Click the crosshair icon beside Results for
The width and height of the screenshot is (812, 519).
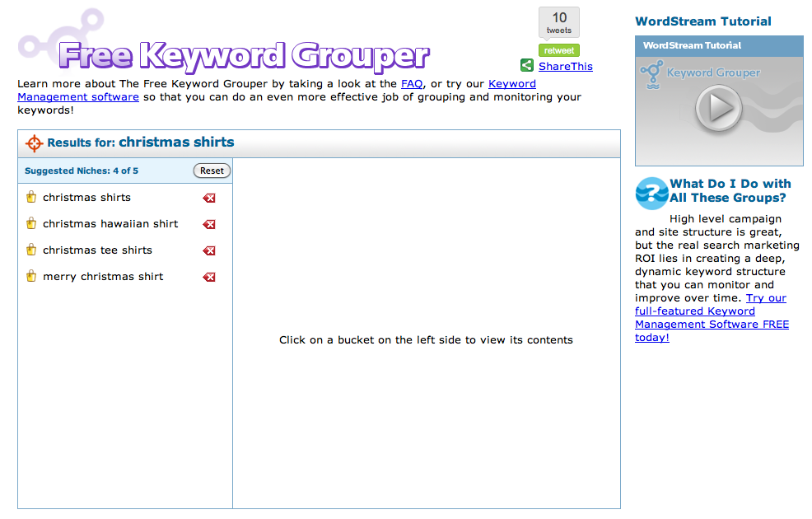pyautogui.click(x=33, y=143)
